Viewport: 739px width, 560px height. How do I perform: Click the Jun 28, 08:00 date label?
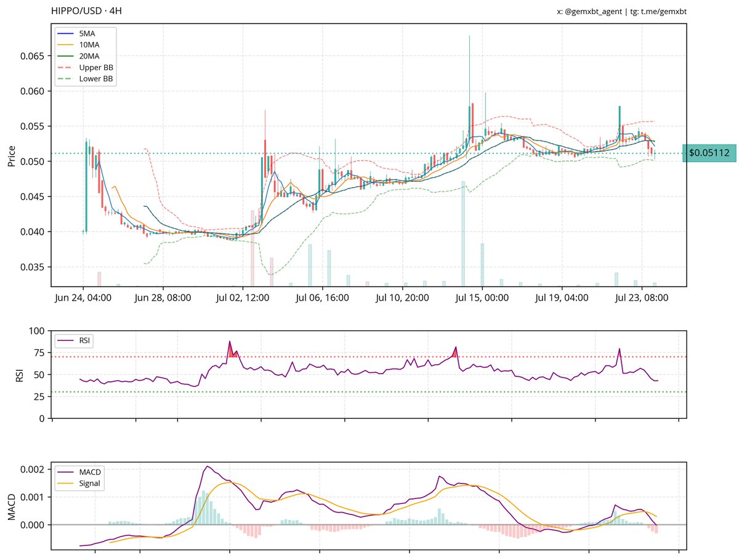pyautogui.click(x=163, y=298)
